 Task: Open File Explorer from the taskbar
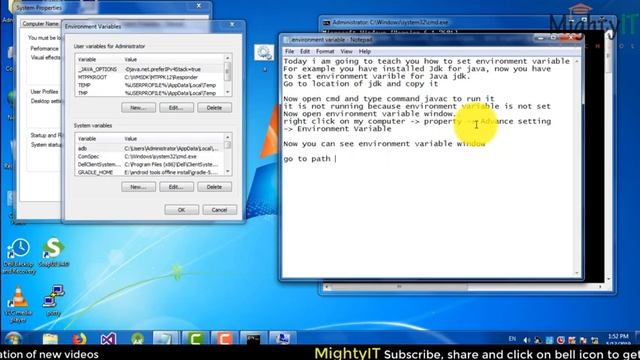[50, 339]
